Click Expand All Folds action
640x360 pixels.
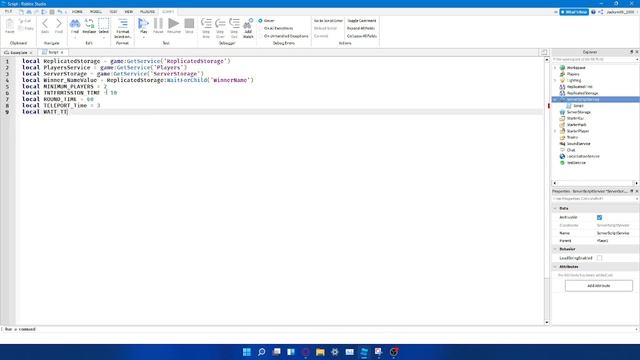point(361,28)
